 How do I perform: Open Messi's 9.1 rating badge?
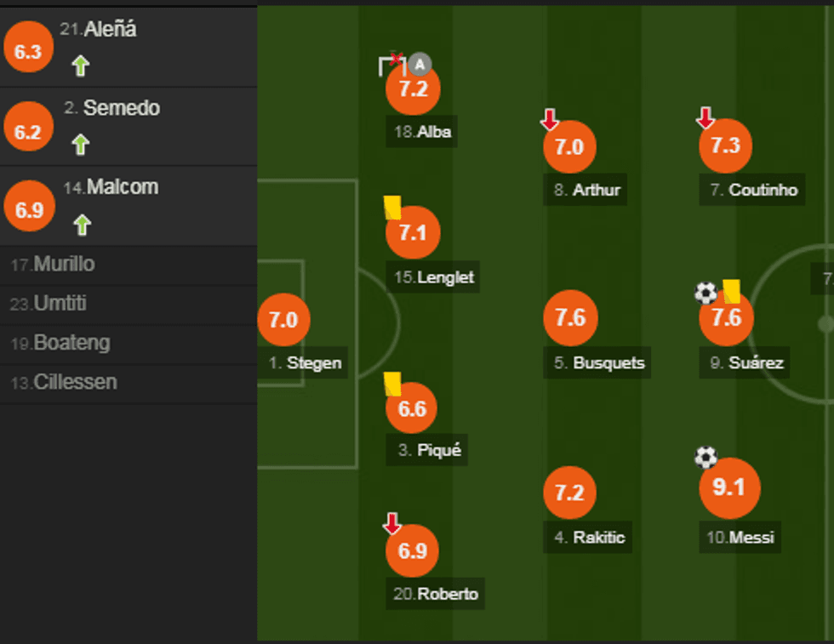[x=728, y=487]
